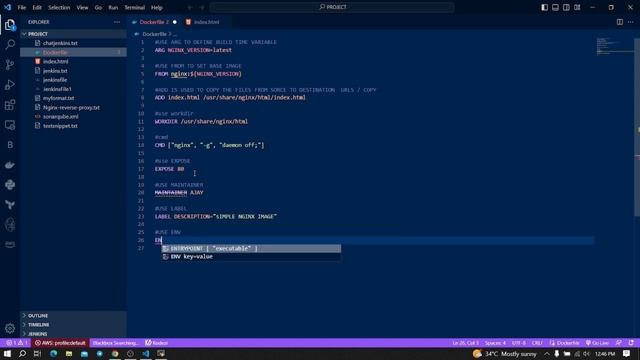Select ENTRYPOINT autocomplete suggestion
Screen dimensions: 640x360
click(251, 249)
